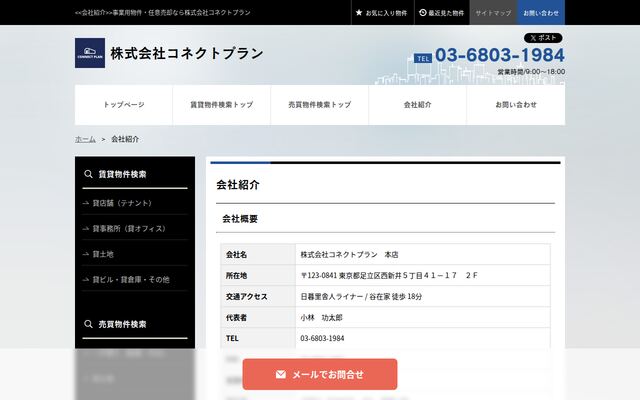640x400 pixels.
Task: Click the 賃貸物件検索 sidebar heading
Action: pos(122,174)
